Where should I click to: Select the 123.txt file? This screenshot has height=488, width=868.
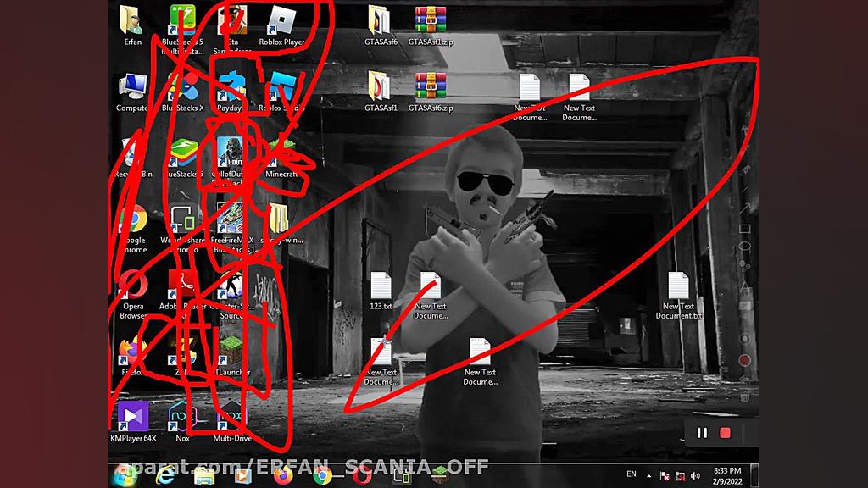pos(381,286)
